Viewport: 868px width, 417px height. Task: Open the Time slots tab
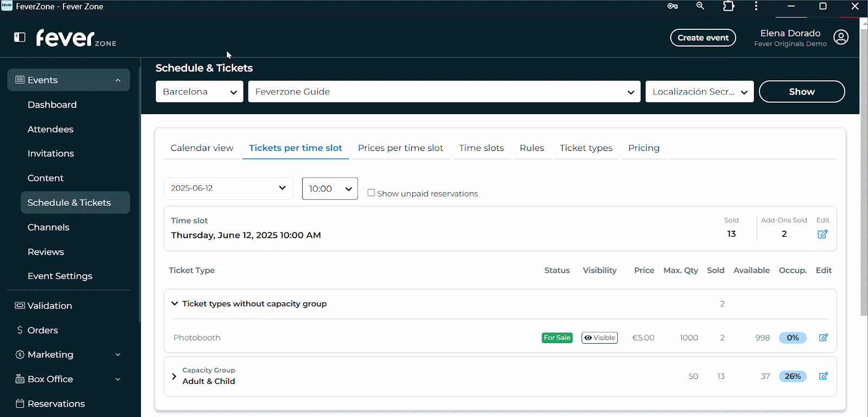click(481, 148)
